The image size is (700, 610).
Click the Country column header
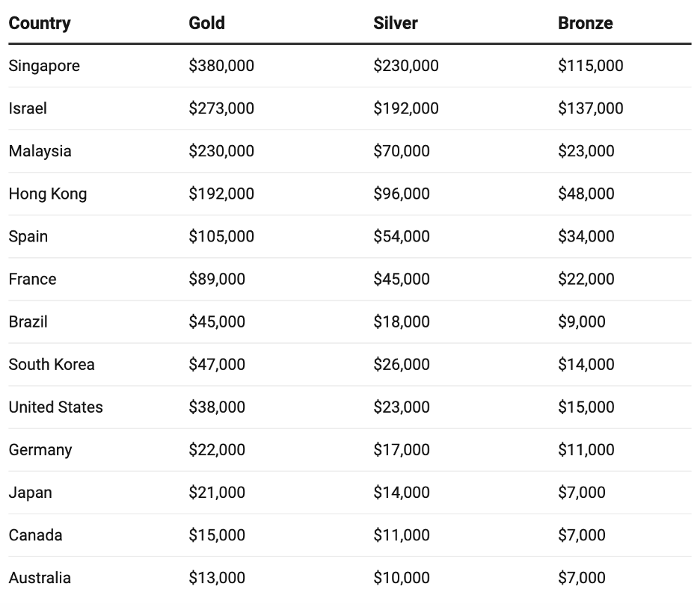coord(40,23)
